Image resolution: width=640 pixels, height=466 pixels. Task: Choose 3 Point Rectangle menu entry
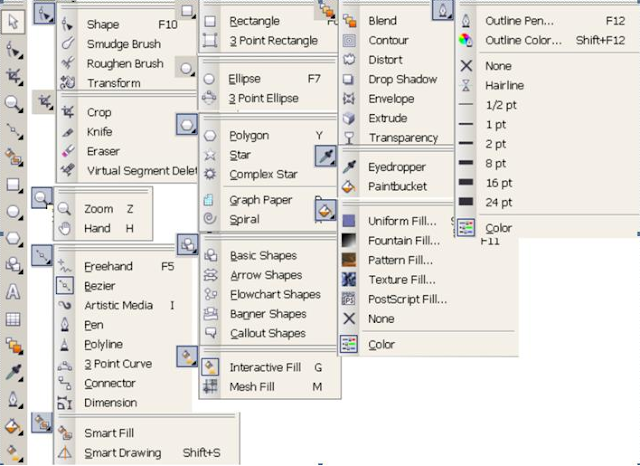(x=273, y=41)
